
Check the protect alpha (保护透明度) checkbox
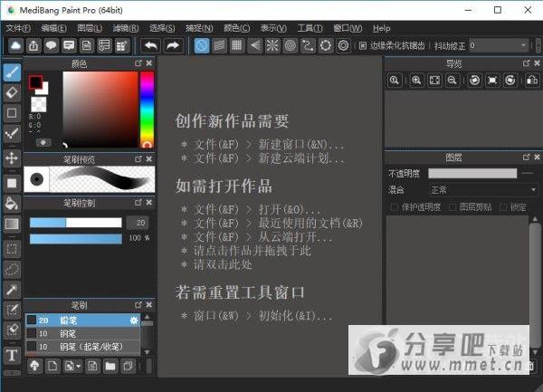394,207
